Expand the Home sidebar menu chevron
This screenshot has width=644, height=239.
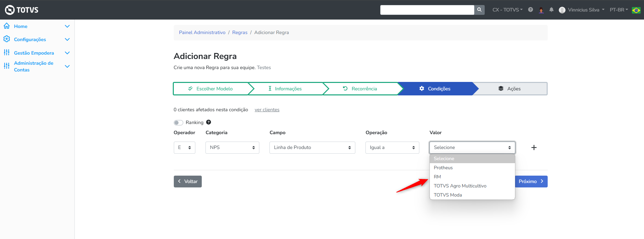[x=67, y=26]
